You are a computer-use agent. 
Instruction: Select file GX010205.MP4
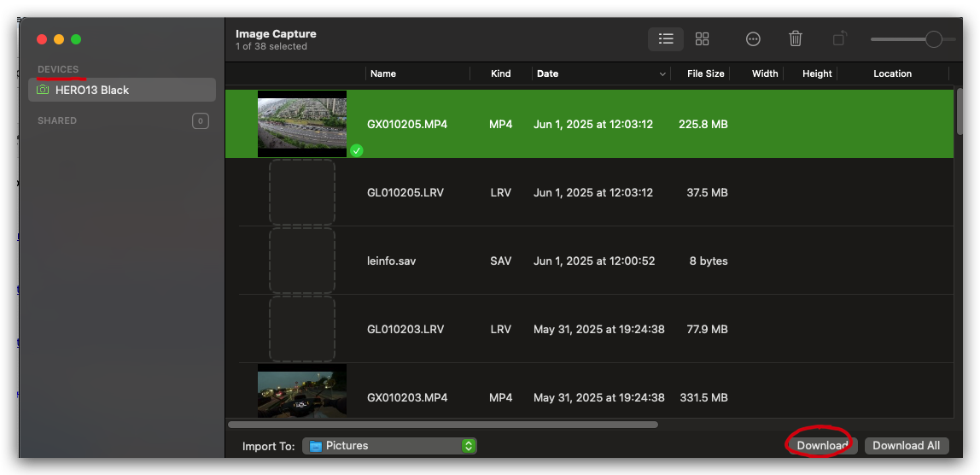click(589, 124)
